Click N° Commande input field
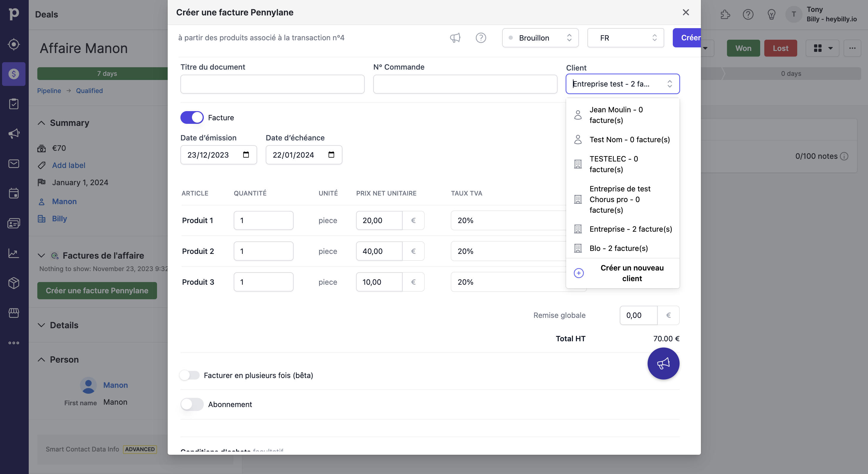 (465, 84)
